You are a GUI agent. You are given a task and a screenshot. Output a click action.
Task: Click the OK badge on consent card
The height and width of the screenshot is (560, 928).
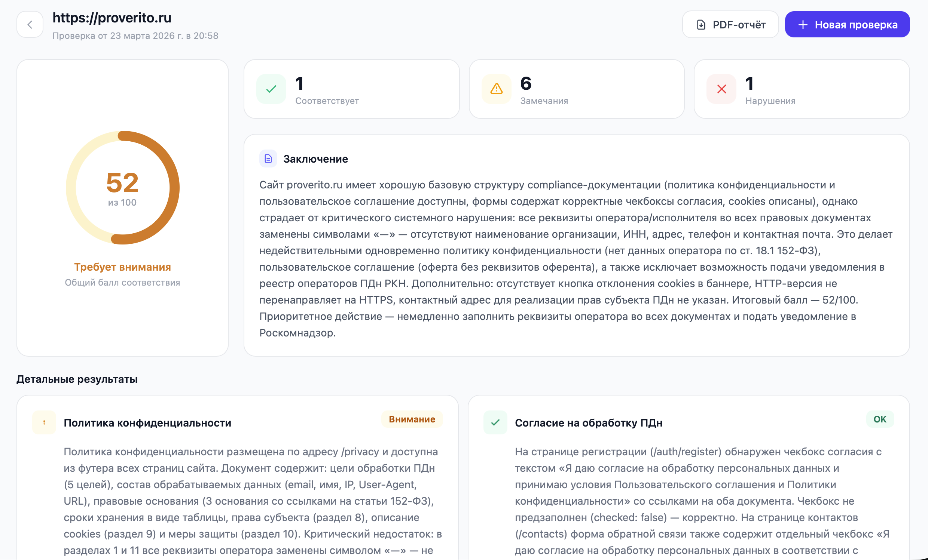point(880,419)
